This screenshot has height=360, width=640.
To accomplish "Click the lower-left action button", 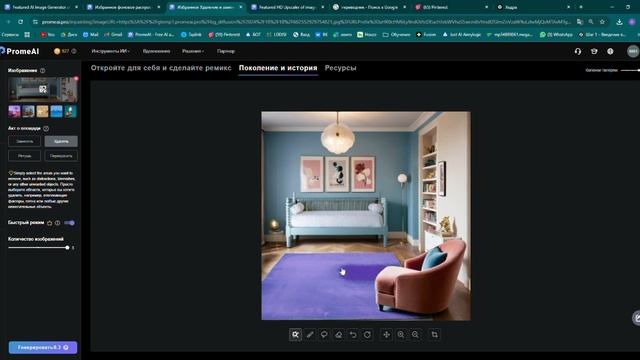I will (24, 156).
